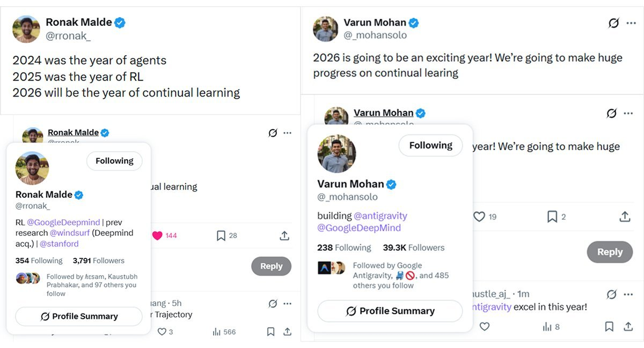This screenshot has width=644, height=348.
Task: Click the Grok icon on Varun Mohan's top tweet
Action: coord(613,23)
